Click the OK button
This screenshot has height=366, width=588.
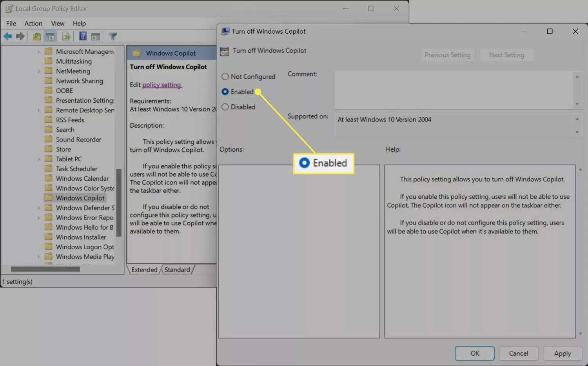click(x=475, y=353)
